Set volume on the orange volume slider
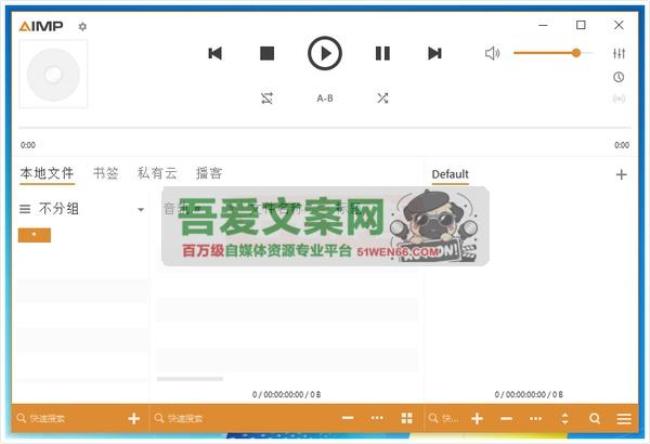The image size is (650, 444). click(552, 53)
